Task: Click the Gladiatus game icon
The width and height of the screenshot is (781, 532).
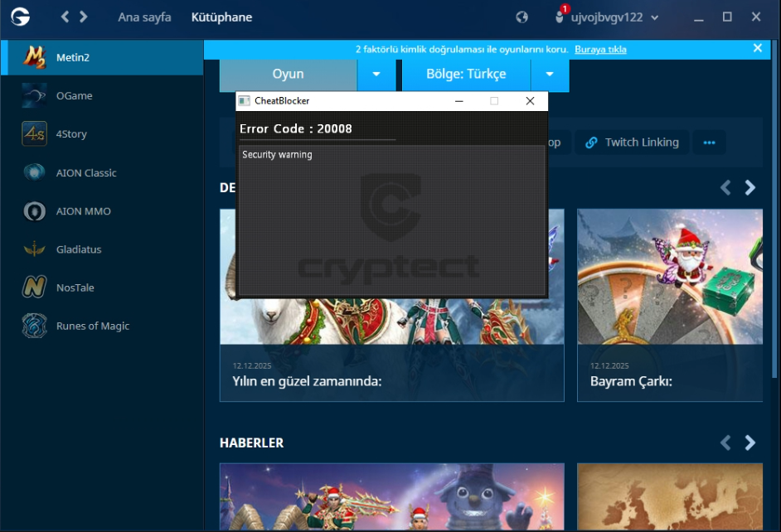Action: click(34, 249)
